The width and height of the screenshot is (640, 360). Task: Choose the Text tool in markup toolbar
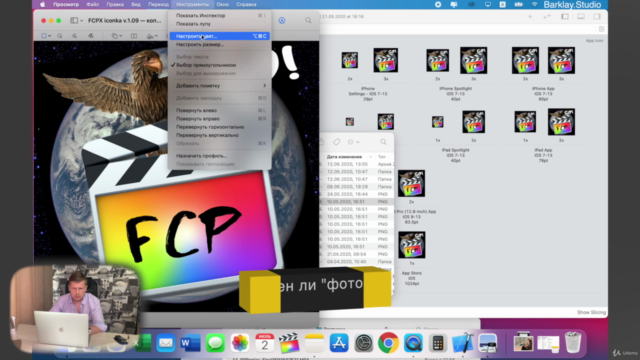pyautogui.click(x=133, y=36)
